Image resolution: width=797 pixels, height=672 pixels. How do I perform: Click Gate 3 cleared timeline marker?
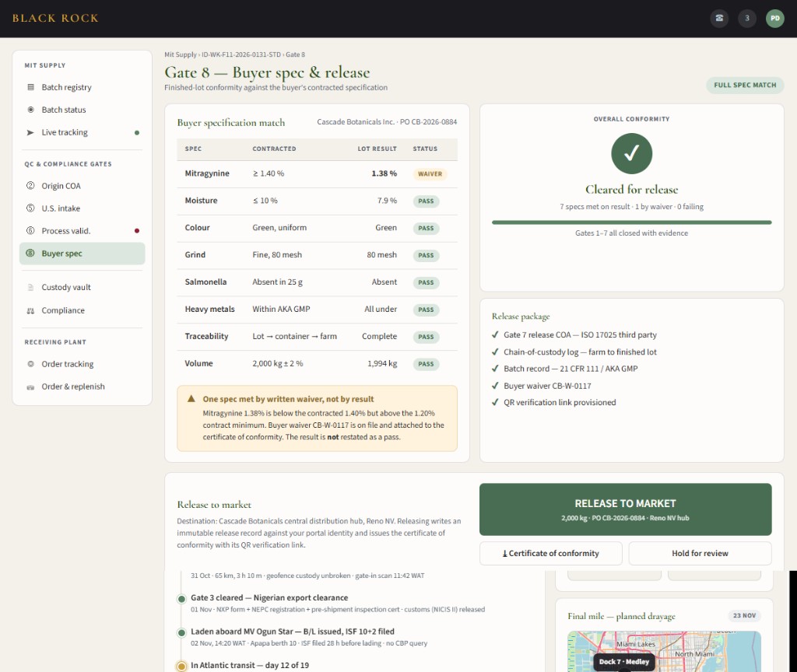click(181, 599)
